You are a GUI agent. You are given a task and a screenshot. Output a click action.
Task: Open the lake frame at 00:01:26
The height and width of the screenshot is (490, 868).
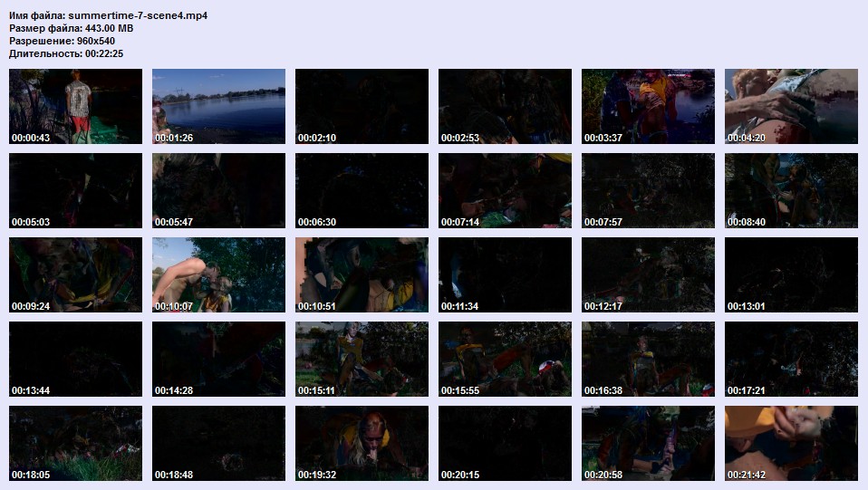[218, 106]
